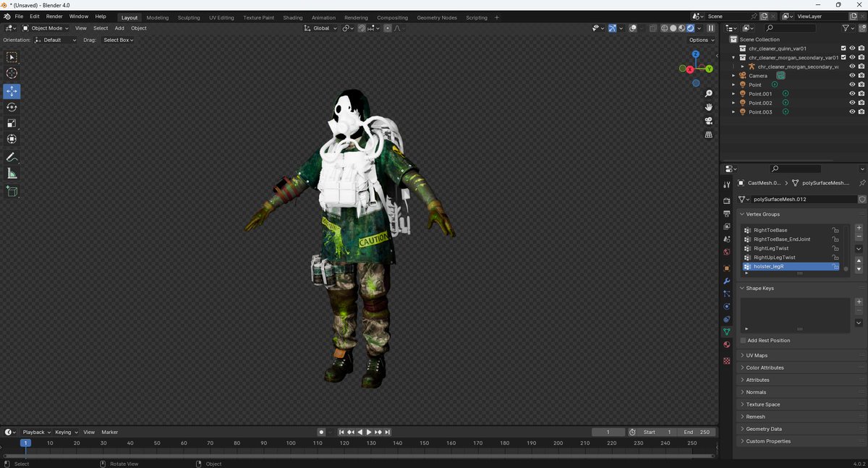This screenshot has width=868, height=468.
Task: Toggle camera view with the camera gizmo icon
Action: pyautogui.click(x=709, y=121)
